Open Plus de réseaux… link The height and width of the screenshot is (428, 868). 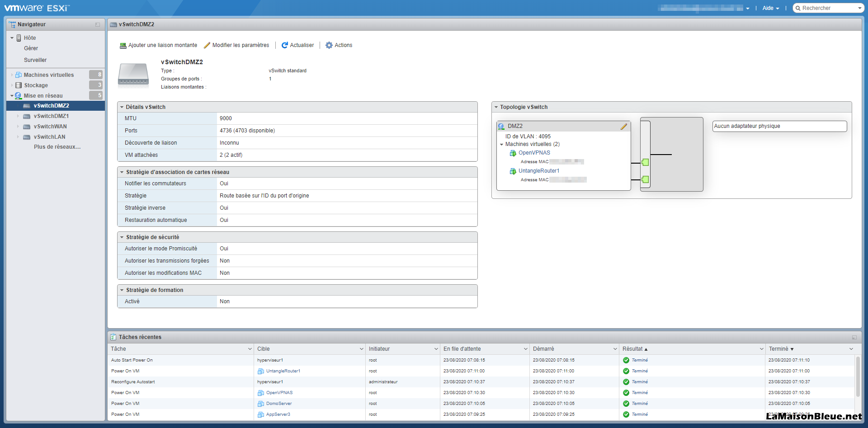(57, 147)
